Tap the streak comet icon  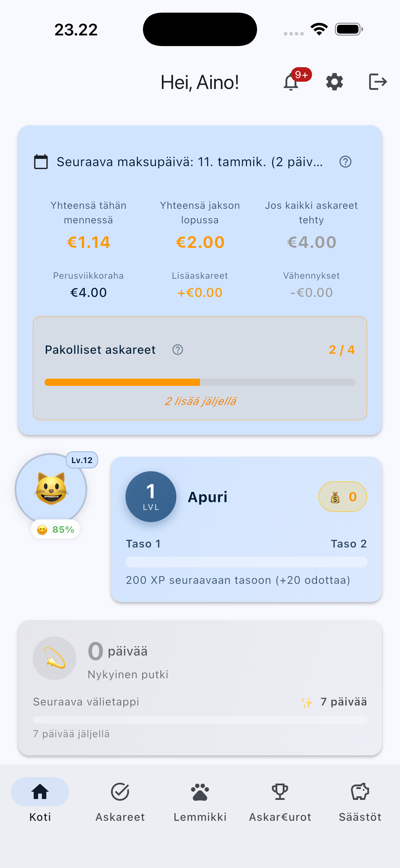(54, 658)
